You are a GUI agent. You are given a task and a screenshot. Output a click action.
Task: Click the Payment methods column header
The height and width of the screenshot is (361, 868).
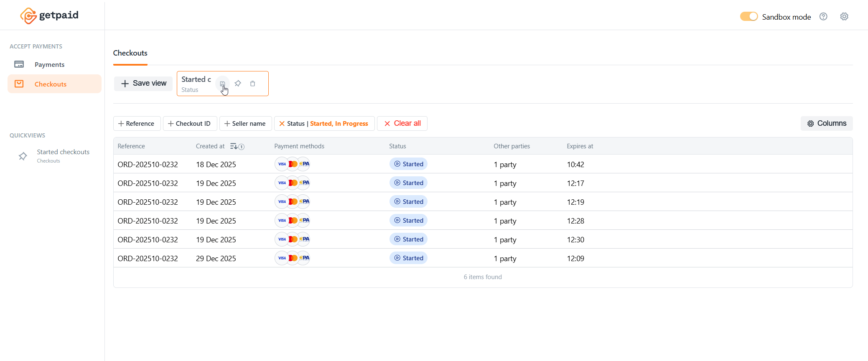coord(299,146)
